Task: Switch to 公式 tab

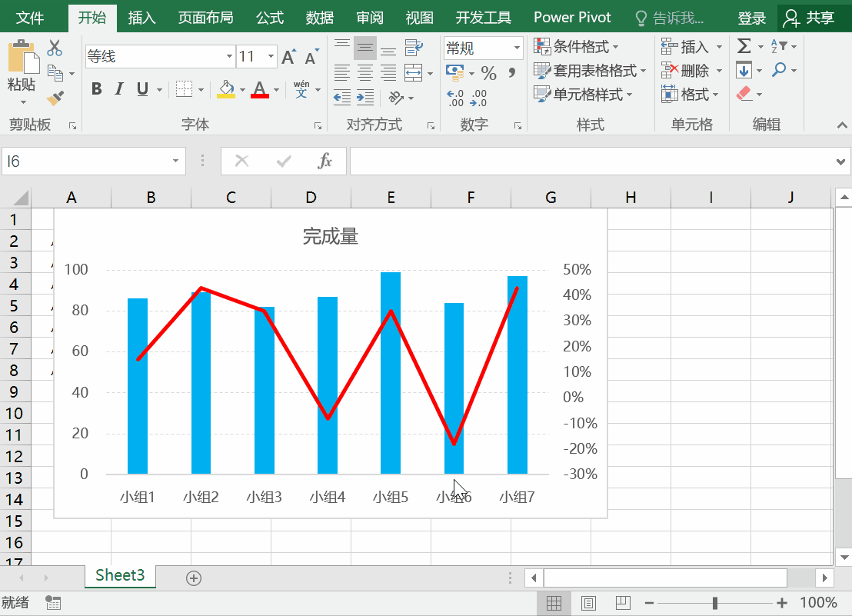Action: [x=270, y=18]
